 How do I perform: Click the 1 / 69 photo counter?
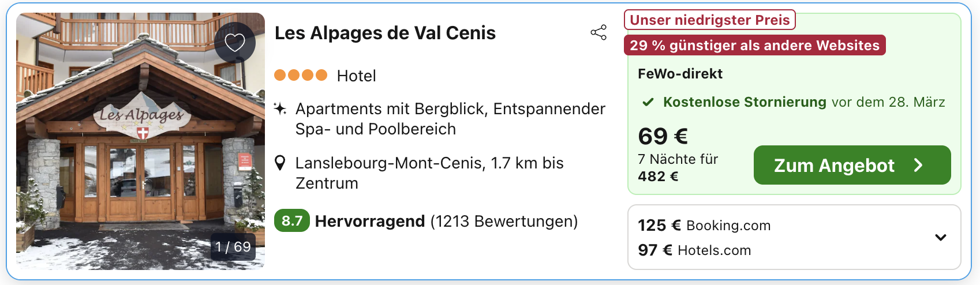click(x=233, y=247)
